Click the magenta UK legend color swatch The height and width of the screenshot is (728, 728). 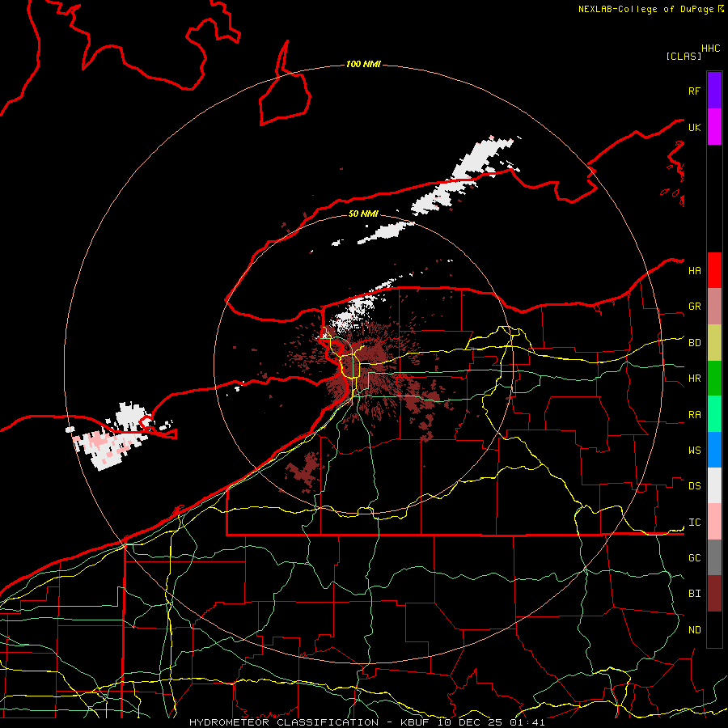tap(714, 126)
